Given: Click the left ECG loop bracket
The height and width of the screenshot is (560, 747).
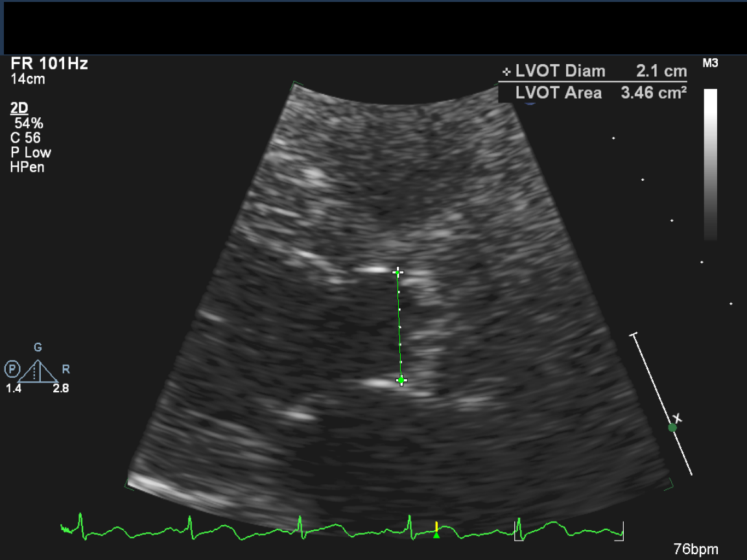Looking at the screenshot, I should [517, 530].
